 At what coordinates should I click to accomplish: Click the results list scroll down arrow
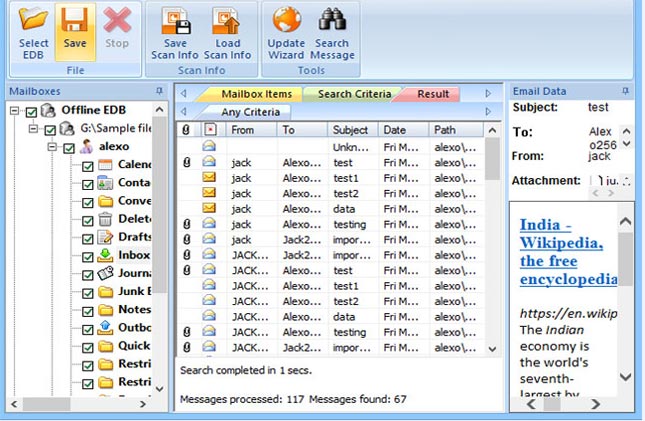492,349
